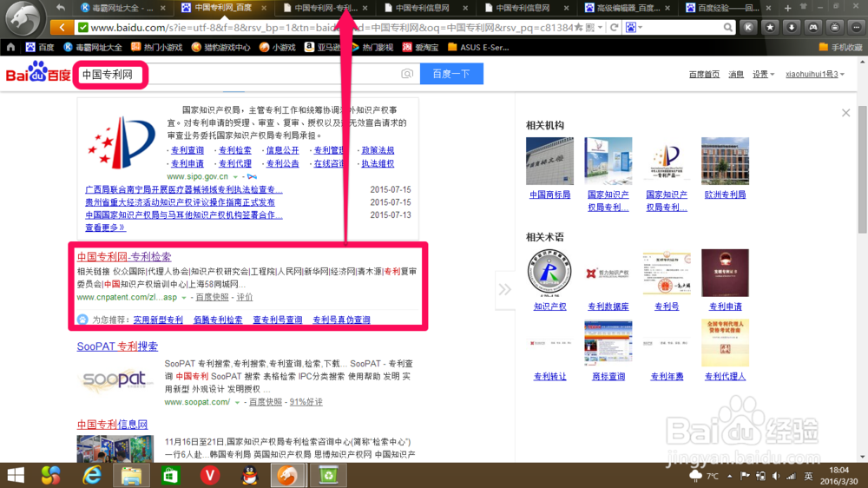
Task: Click the Baidu logo
Action: (38, 73)
